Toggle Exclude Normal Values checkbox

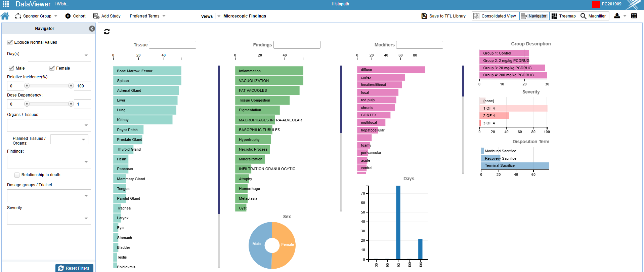point(10,42)
